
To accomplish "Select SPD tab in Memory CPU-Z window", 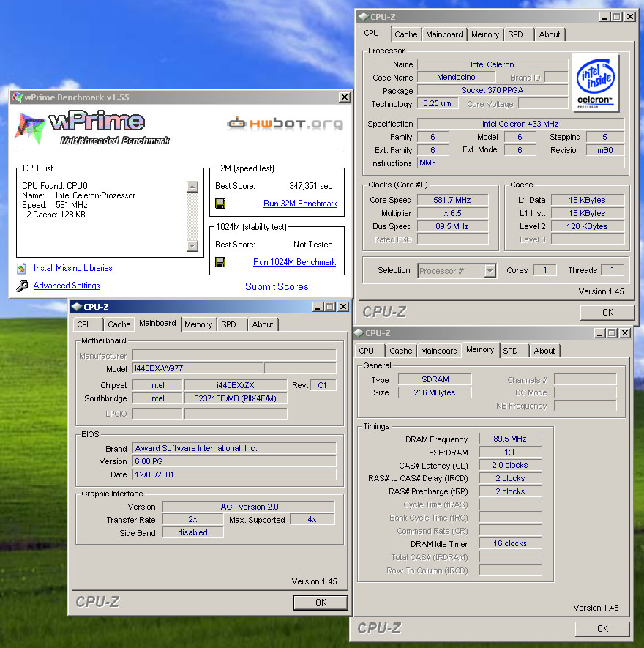I will pos(513,351).
